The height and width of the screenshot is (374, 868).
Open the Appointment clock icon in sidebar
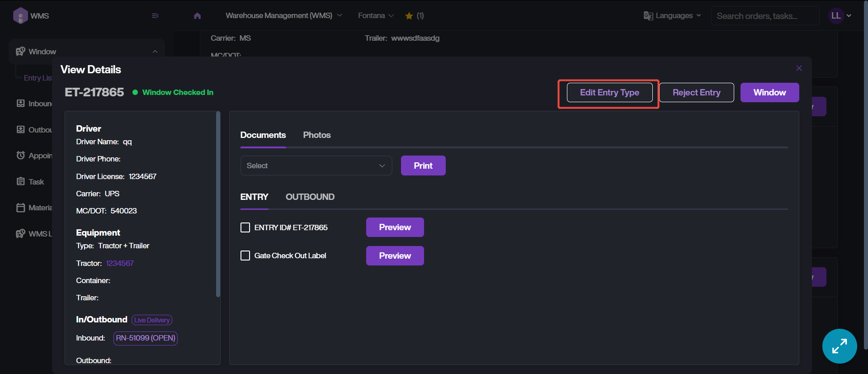tap(21, 156)
